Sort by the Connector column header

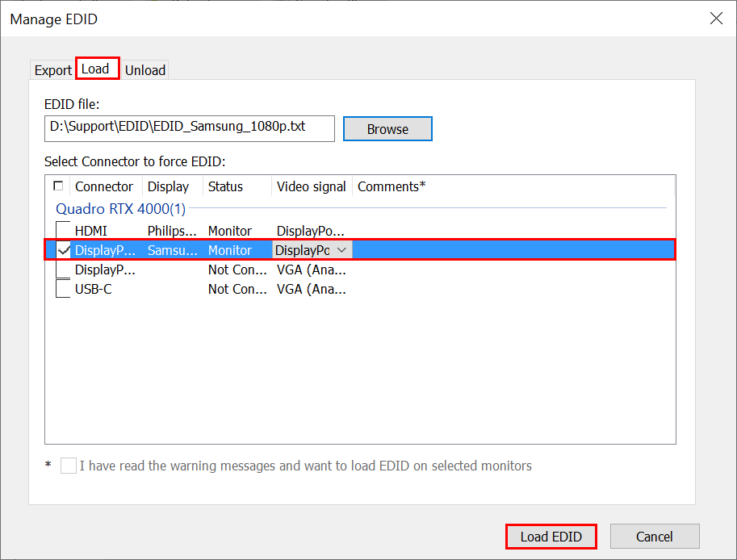pos(104,186)
